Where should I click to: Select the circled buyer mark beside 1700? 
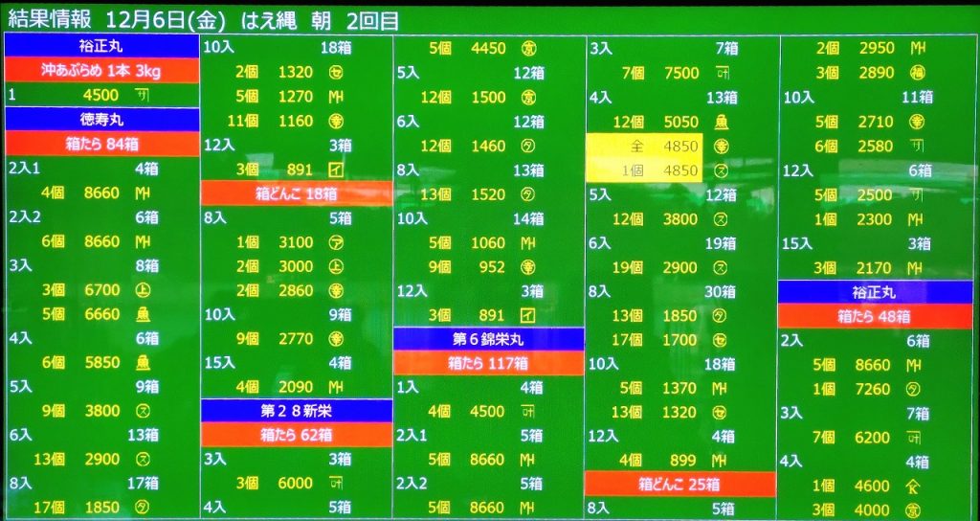point(723,339)
